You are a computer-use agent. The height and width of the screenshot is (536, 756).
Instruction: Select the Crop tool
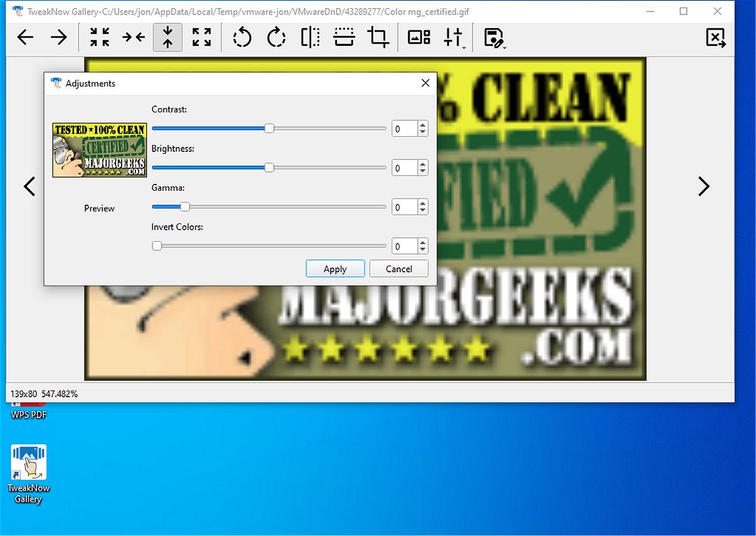pos(378,38)
